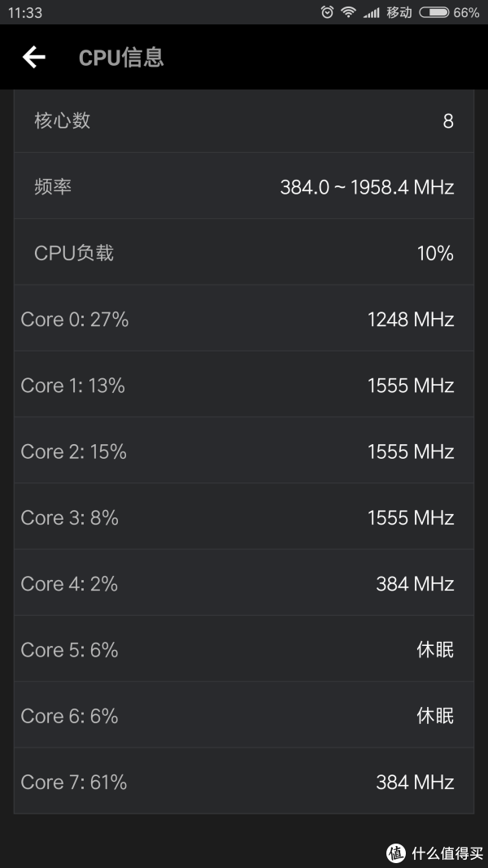Tap the Core 7: 61% row
Viewport: 488px width, 868px height.
click(x=244, y=781)
